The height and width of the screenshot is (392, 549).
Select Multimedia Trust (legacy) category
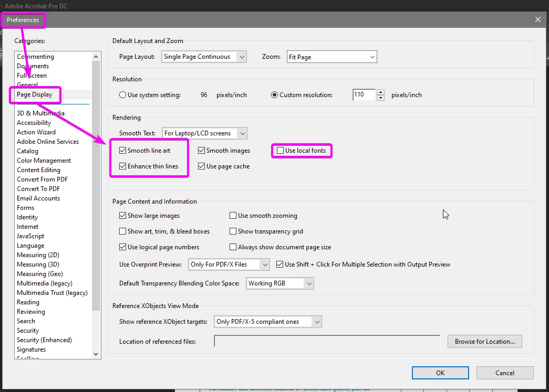click(x=52, y=293)
